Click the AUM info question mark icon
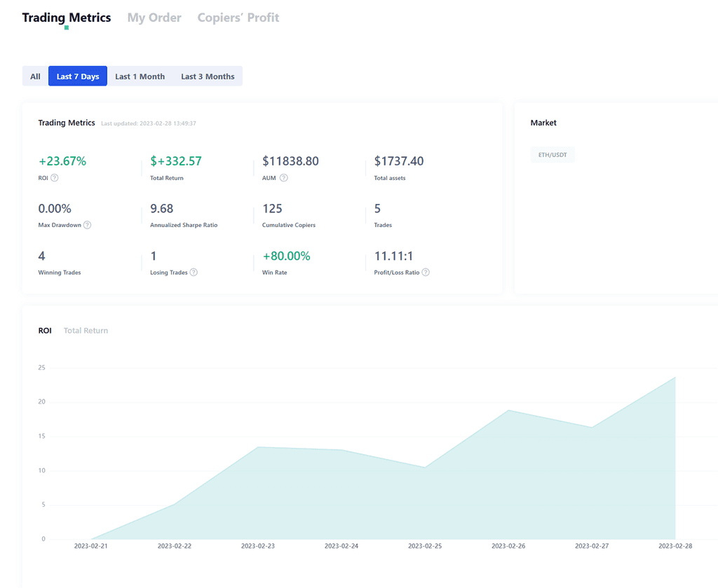718x588 pixels. pos(284,178)
